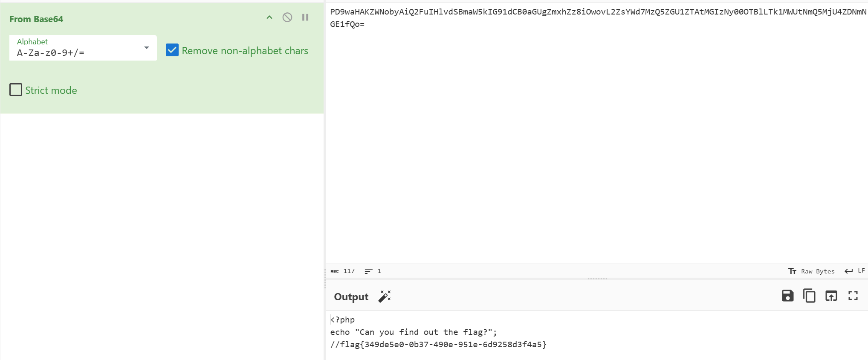The image size is (868, 360).
Task: Enable Strict mode
Action: [15, 90]
